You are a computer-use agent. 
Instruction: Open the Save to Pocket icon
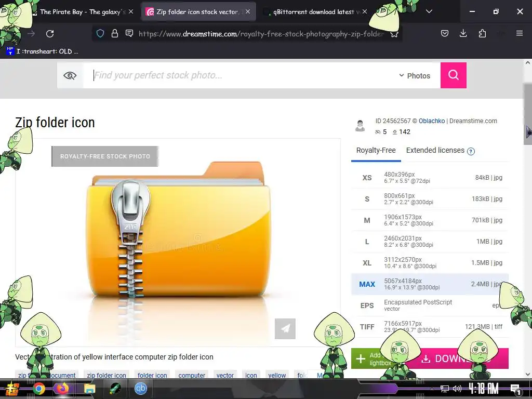(445, 33)
